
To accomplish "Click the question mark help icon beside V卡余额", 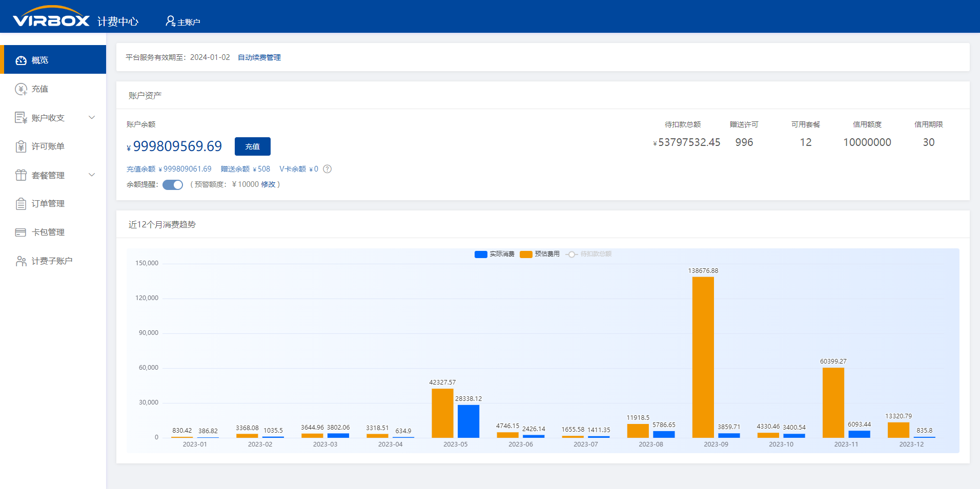I will pyautogui.click(x=327, y=169).
